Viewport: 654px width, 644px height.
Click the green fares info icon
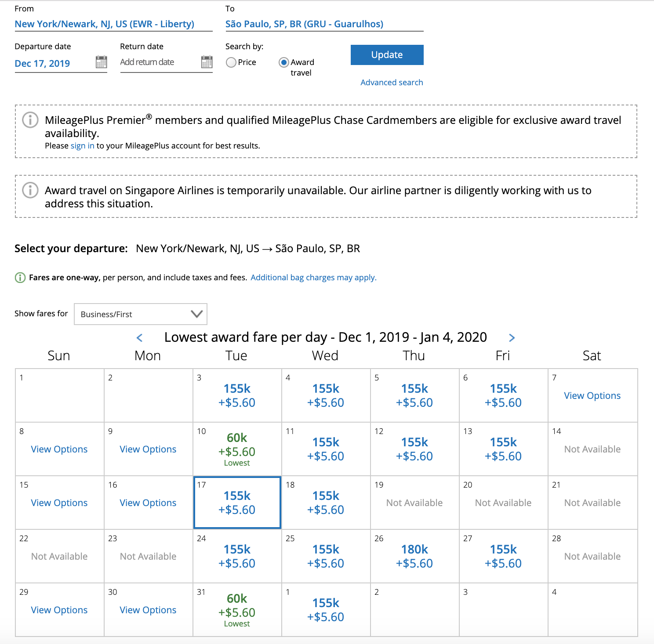point(20,278)
